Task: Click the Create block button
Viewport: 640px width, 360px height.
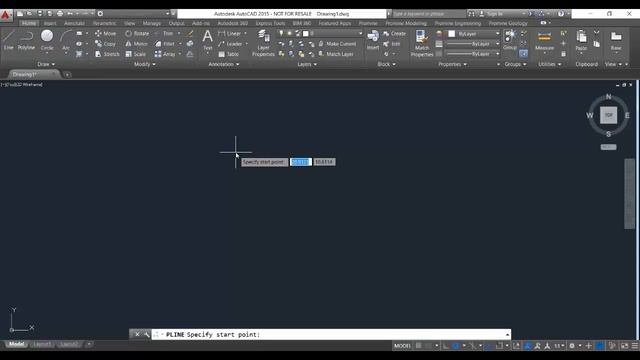Action: [x=395, y=33]
